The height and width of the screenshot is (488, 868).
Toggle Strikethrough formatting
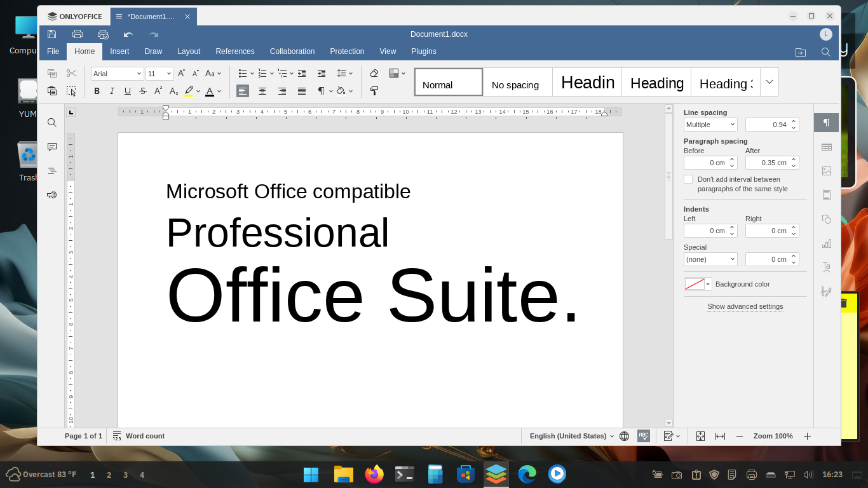[143, 91]
